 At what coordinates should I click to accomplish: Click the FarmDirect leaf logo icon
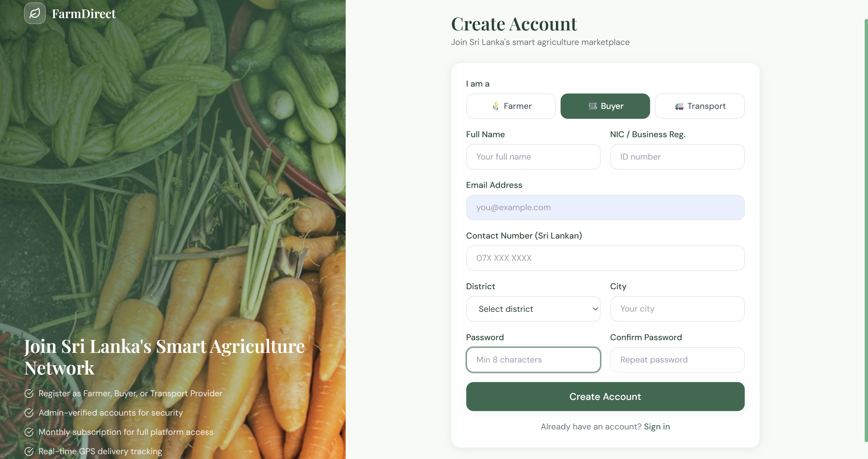pyautogui.click(x=35, y=14)
